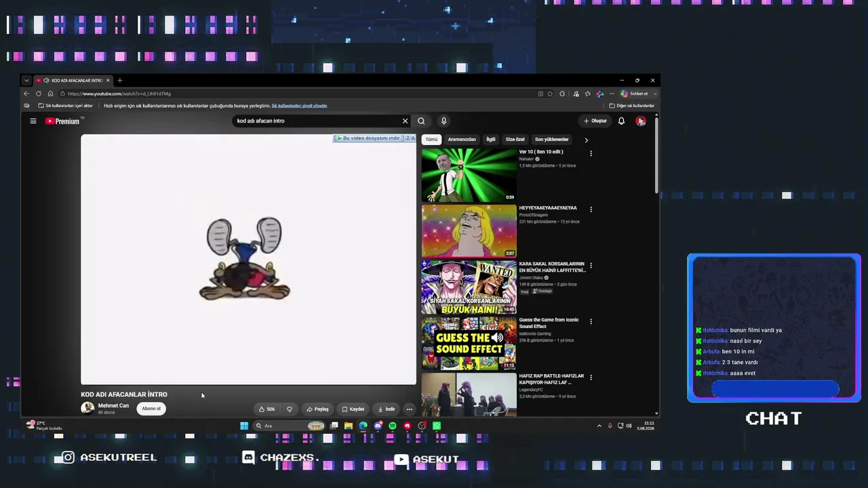The width and height of the screenshot is (868, 488).
Task: Open the browser home page
Action: point(50,94)
